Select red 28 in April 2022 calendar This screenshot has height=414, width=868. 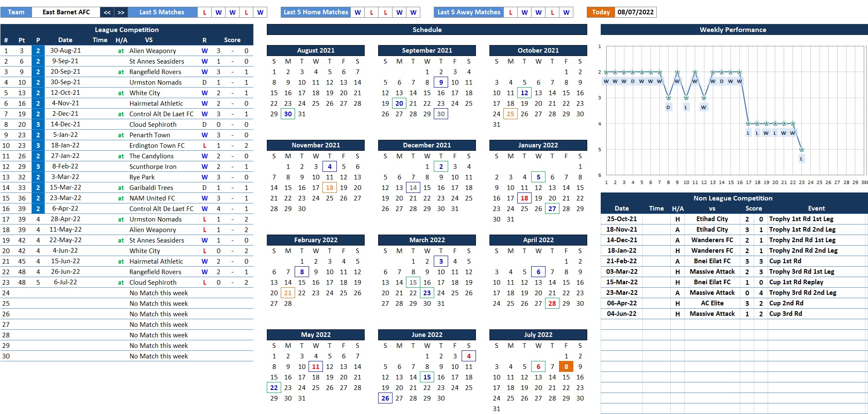click(552, 303)
